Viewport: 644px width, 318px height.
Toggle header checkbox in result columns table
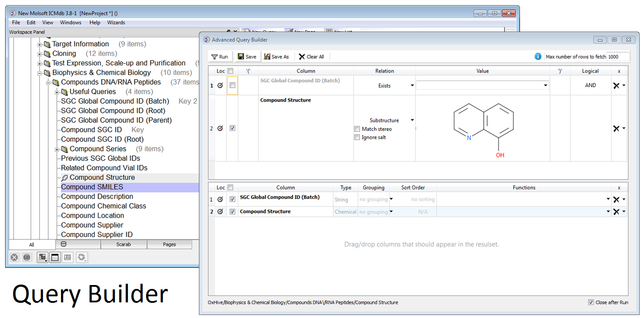pyautogui.click(x=231, y=187)
